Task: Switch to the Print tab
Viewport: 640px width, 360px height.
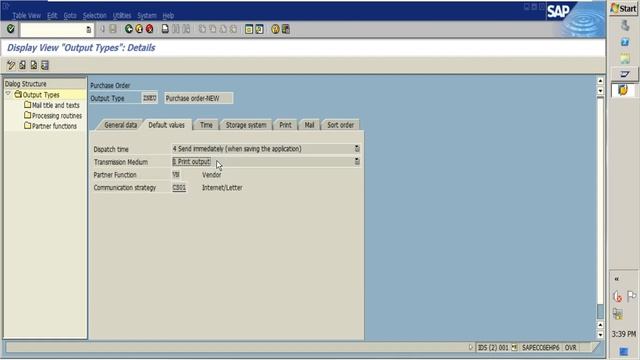Action: pyautogui.click(x=285, y=125)
